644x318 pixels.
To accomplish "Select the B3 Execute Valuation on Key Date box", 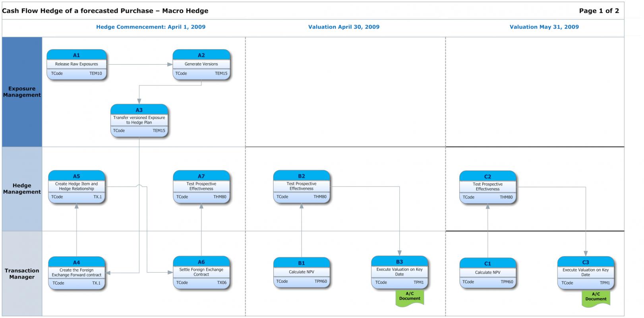I will pyautogui.click(x=400, y=272).
